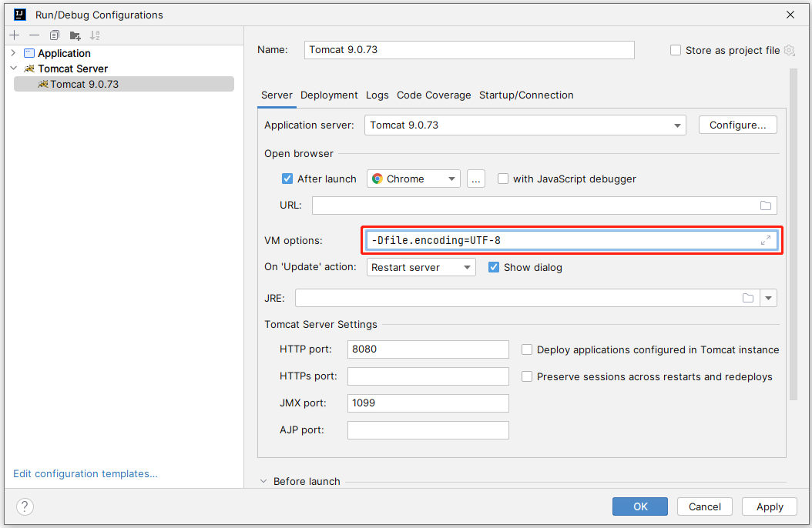Add a new configuration with plus icon
Viewport: 812px width, 528px height.
tap(15, 35)
